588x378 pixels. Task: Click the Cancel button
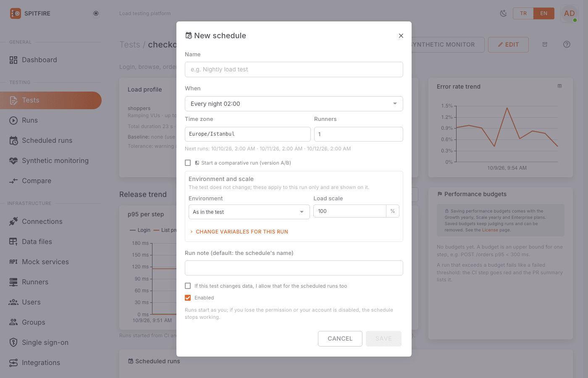(340, 339)
